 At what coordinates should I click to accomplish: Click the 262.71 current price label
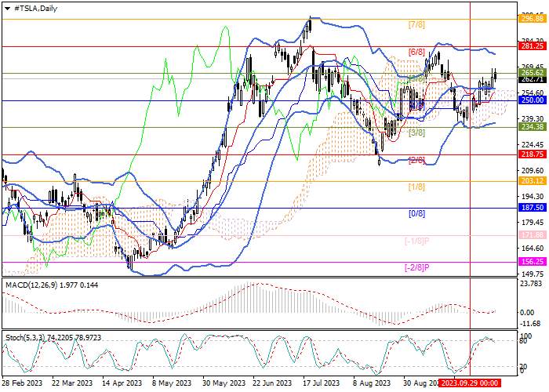[533, 79]
